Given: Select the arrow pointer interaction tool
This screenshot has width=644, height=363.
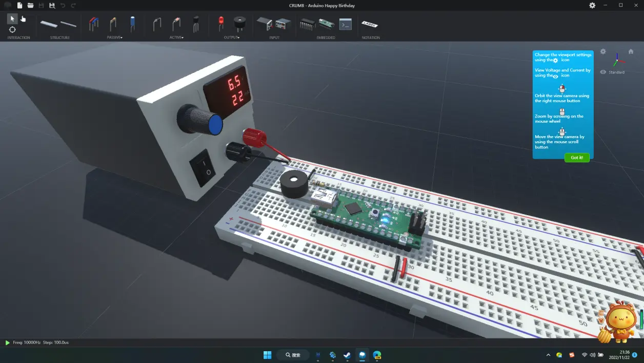Looking at the screenshot, I should pos(12,19).
